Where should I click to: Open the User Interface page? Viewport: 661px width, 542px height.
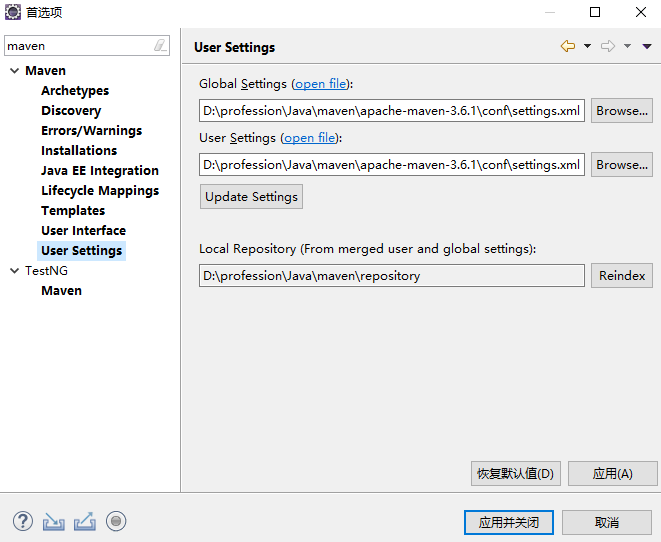tap(83, 231)
